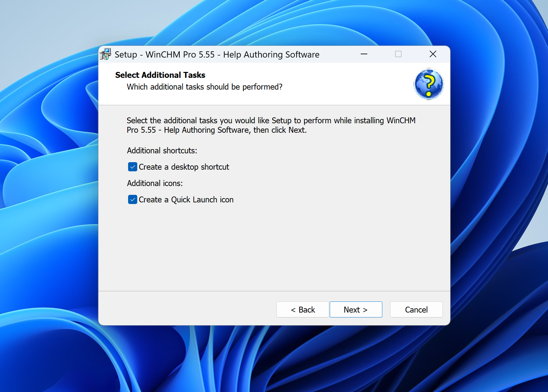Click the empty gray area below the checkboxes
Screen dimensions: 548x392
click(274, 248)
